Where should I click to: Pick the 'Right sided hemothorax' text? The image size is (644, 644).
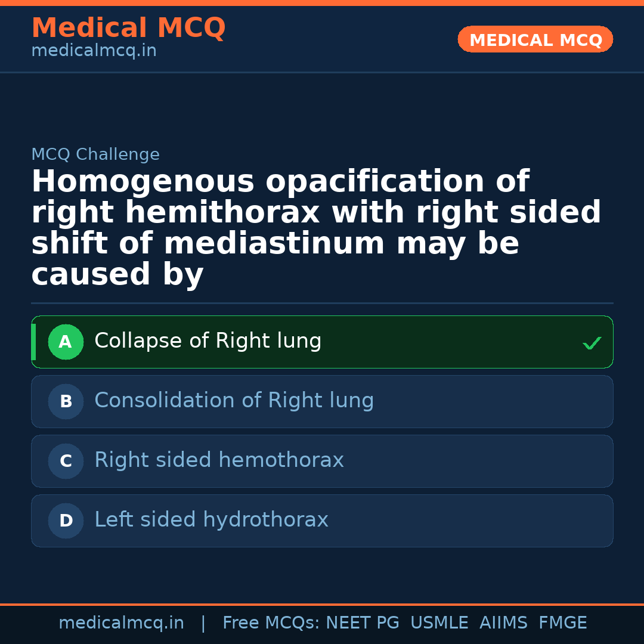click(219, 460)
